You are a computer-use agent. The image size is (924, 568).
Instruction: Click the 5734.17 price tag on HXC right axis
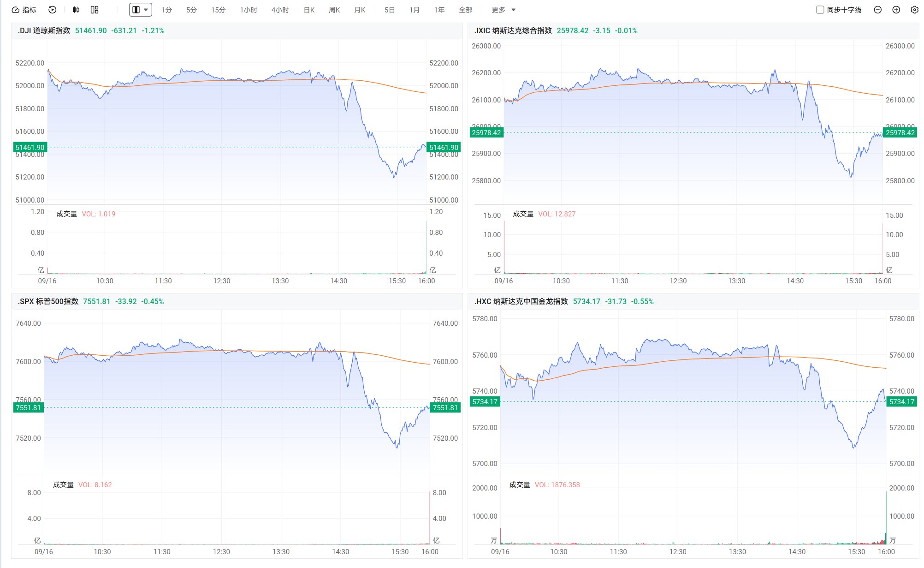click(x=902, y=401)
